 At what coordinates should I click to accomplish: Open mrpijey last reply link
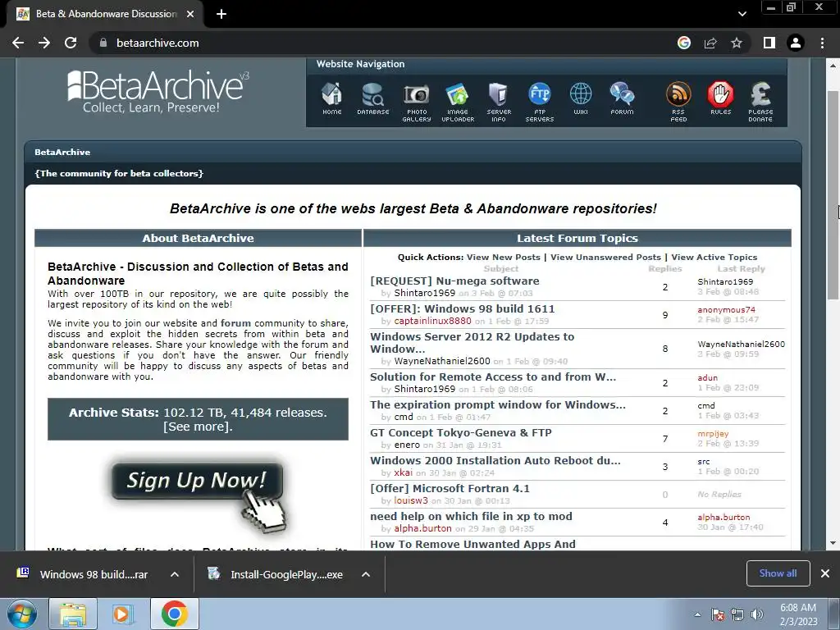pos(713,433)
